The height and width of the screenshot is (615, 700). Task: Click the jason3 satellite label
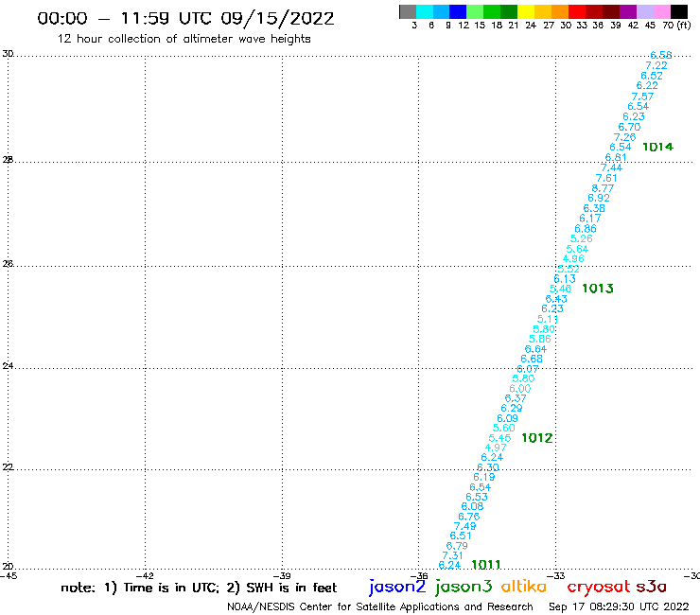464,587
